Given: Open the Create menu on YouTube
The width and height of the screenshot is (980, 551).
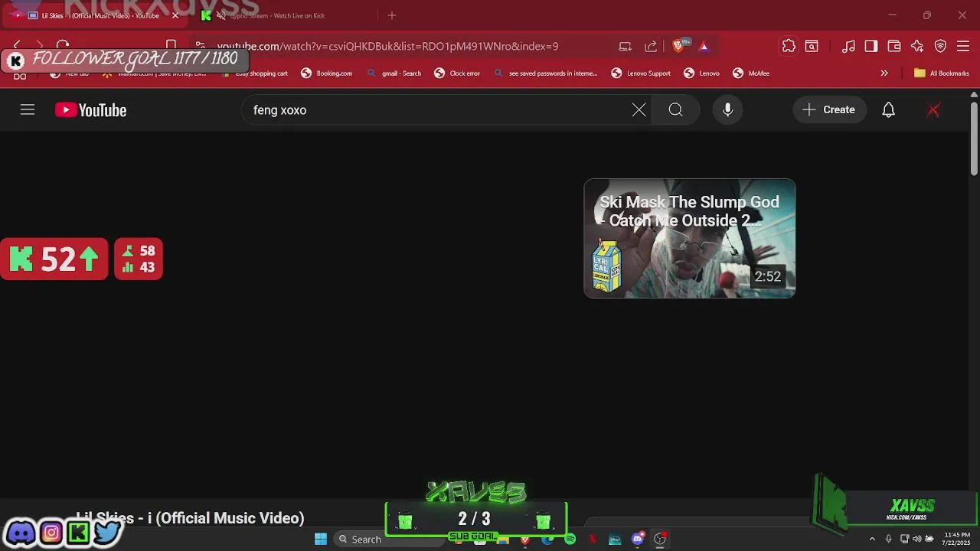Looking at the screenshot, I should (x=829, y=110).
